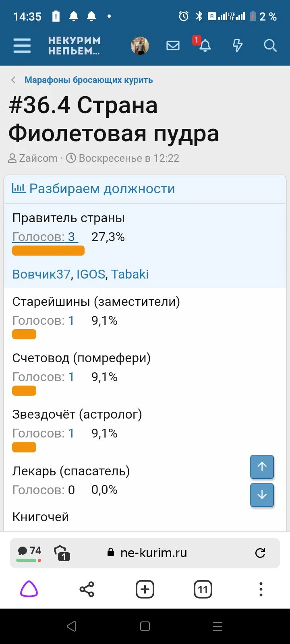Show voters via Голосов: 3 link
The height and width of the screenshot is (644, 290).
coord(44,237)
